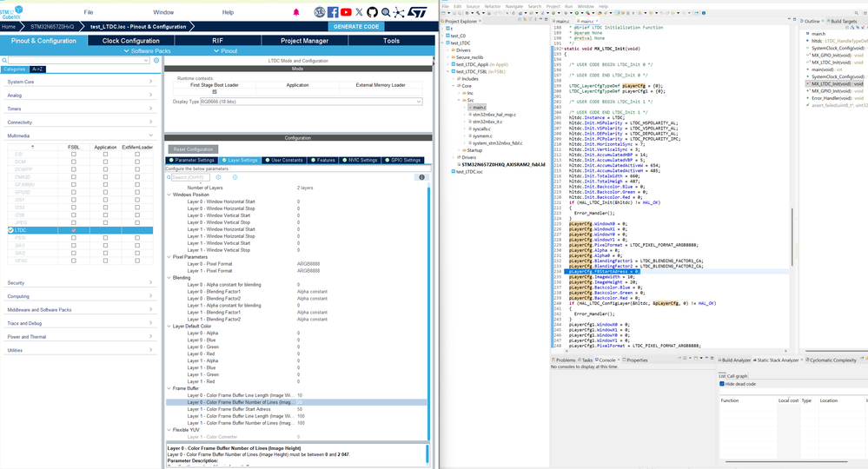The width and height of the screenshot is (868, 469).
Task: Open Static Stack Analyzer tab
Action: [778, 360]
